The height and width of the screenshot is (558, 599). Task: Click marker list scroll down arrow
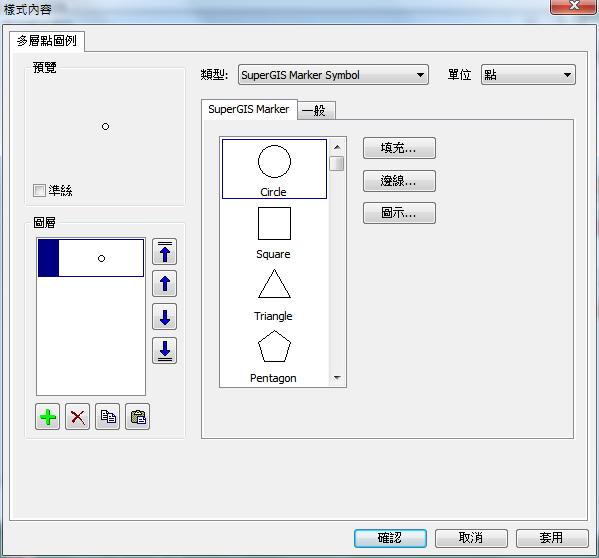(x=337, y=378)
